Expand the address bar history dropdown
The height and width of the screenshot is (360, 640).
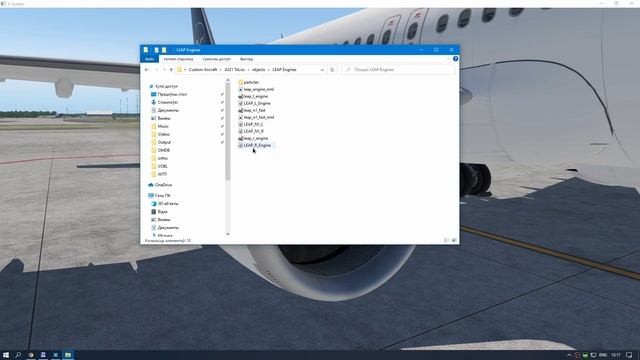coord(322,70)
